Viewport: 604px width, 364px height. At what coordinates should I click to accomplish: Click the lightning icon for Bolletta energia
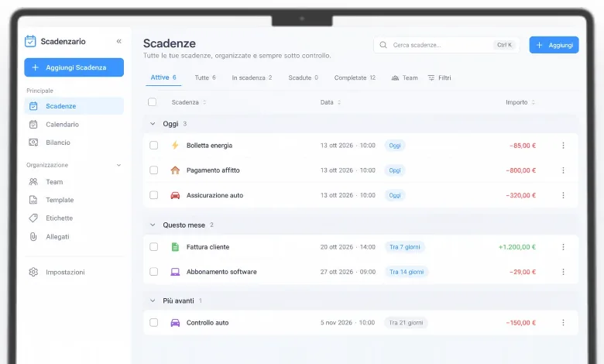click(175, 146)
